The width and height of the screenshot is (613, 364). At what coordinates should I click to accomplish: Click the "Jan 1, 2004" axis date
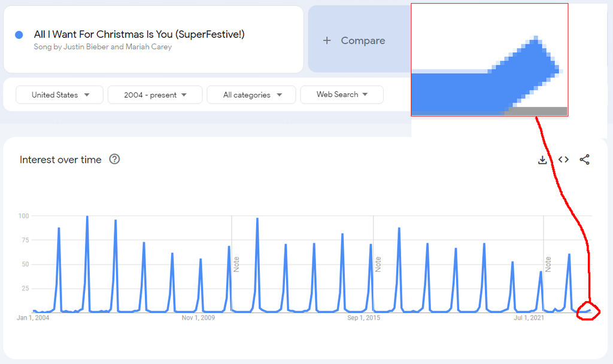33,318
